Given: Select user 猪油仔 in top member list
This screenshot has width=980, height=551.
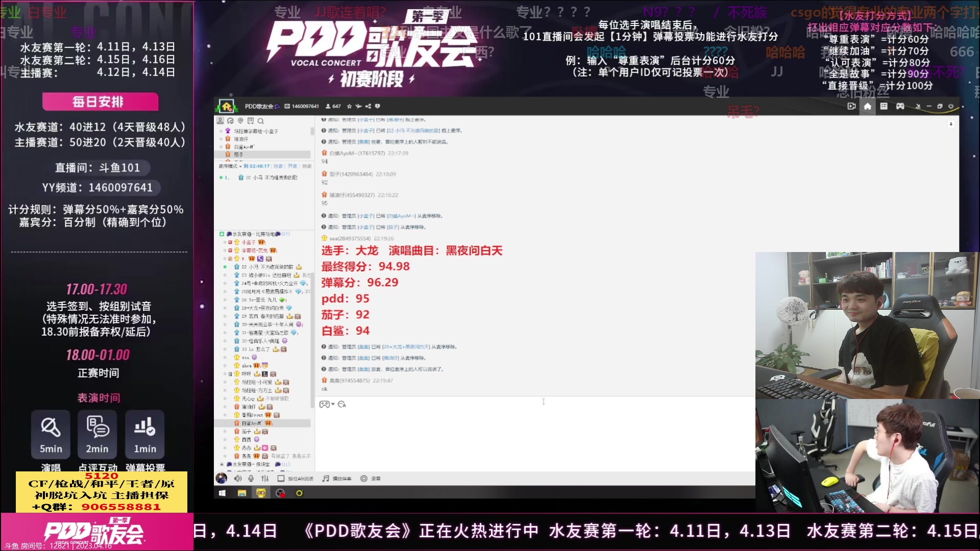Looking at the screenshot, I should (241, 139).
